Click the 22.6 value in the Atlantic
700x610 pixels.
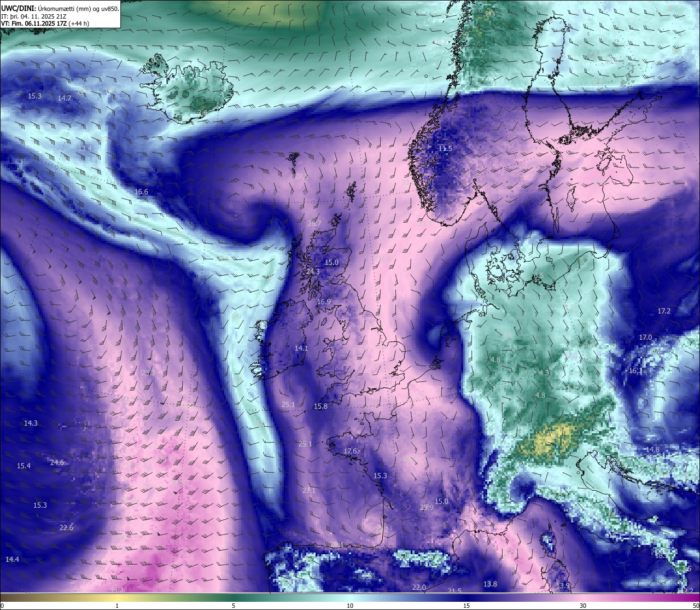tap(66, 528)
